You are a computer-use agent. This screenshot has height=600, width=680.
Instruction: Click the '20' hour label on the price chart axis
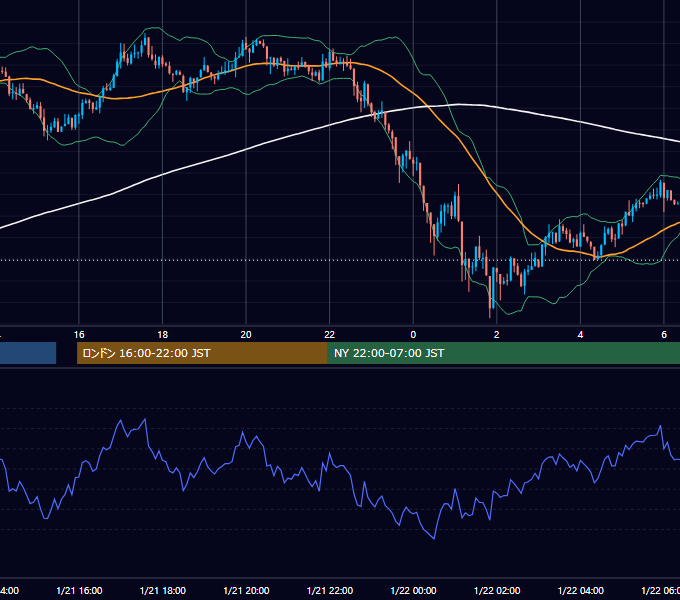tap(246, 335)
